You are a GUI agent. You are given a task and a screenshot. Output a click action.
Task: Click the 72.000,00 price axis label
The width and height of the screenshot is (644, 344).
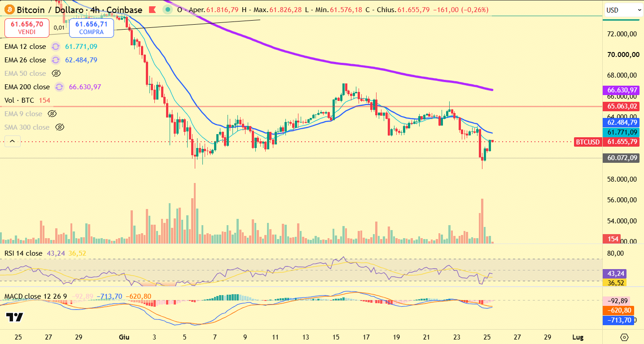(622, 34)
